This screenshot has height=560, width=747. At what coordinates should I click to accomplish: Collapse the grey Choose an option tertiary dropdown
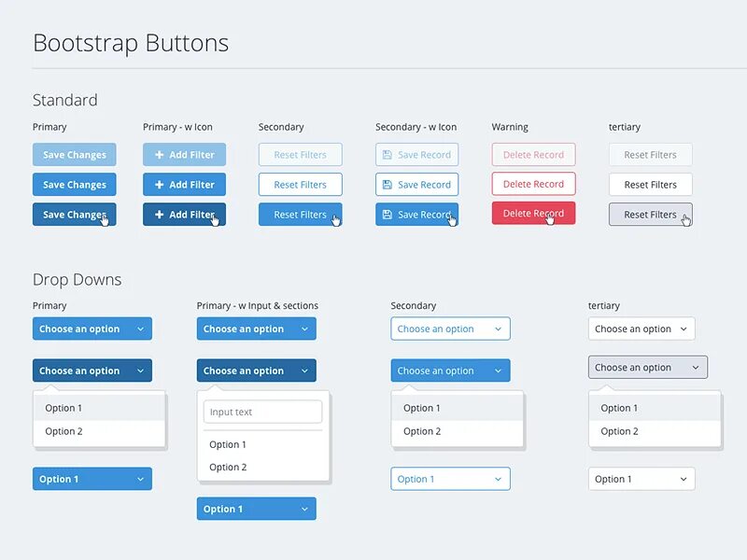[648, 367]
